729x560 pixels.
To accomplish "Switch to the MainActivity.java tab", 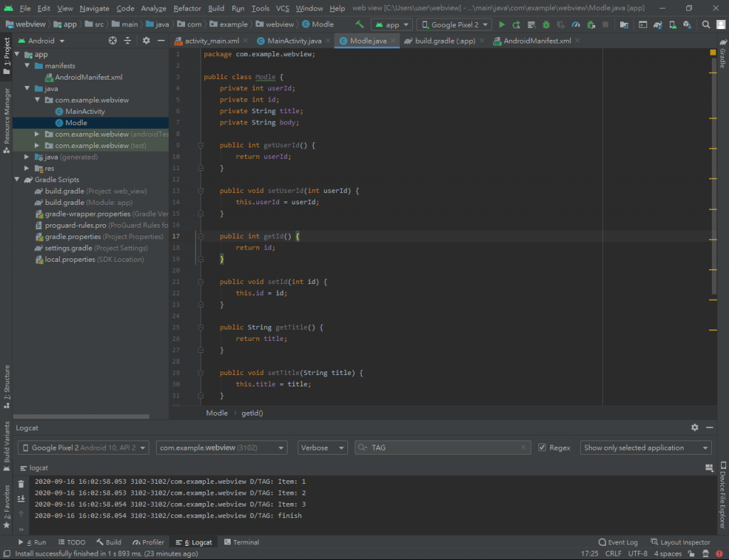I will [x=294, y=41].
